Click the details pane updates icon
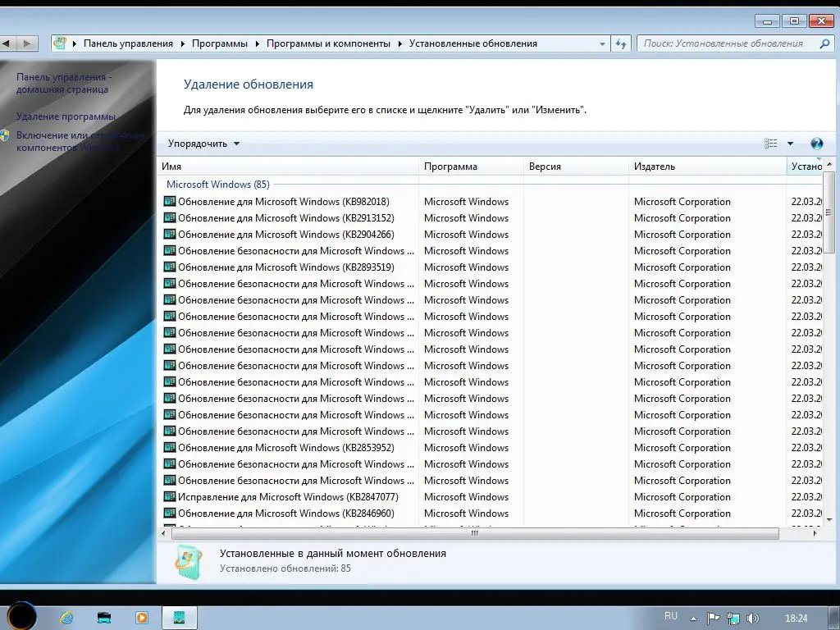Image resolution: width=840 pixels, height=630 pixels. [189, 562]
